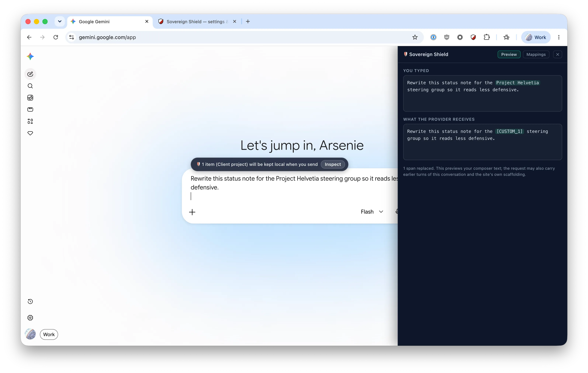Click the provider receives preview box
The image size is (588, 373).
[x=482, y=142]
